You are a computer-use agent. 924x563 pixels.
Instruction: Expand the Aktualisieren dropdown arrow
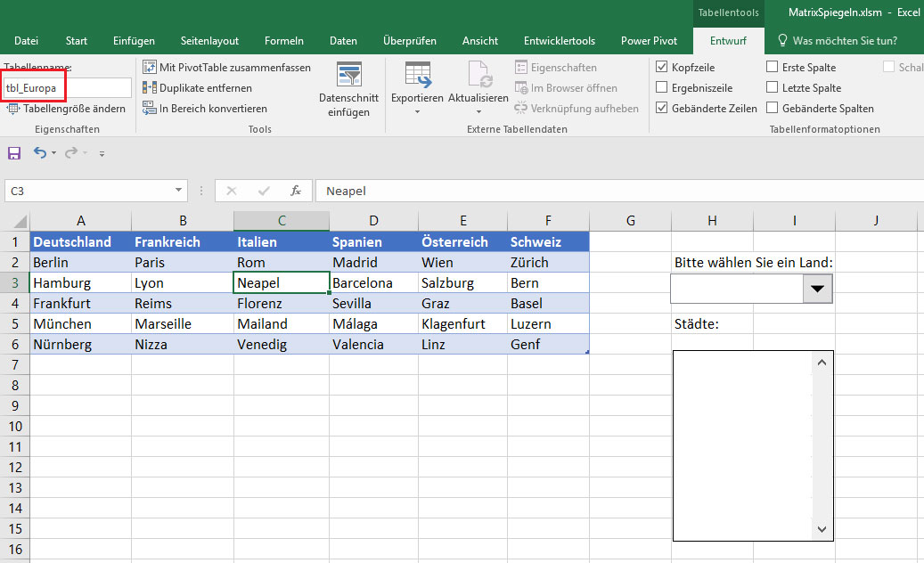[x=478, y=112]
